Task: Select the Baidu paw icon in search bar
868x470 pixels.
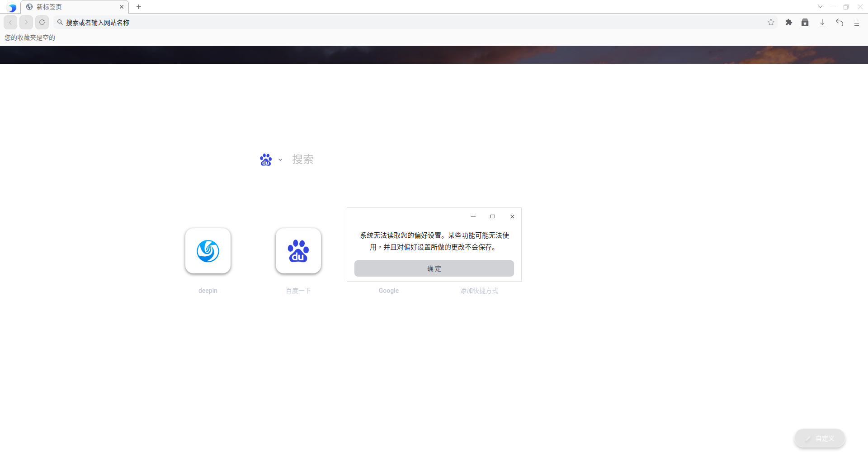Action: (x=266, y=159)
